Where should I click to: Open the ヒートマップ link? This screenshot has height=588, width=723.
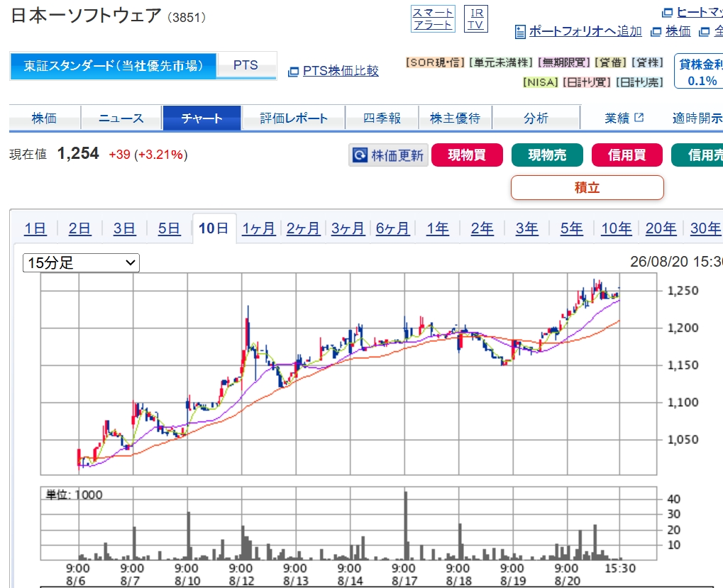(700, 13)
